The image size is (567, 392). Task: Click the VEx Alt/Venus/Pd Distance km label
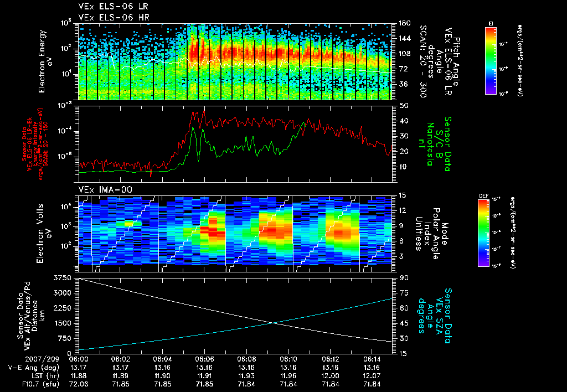click(x=32, y=316)
